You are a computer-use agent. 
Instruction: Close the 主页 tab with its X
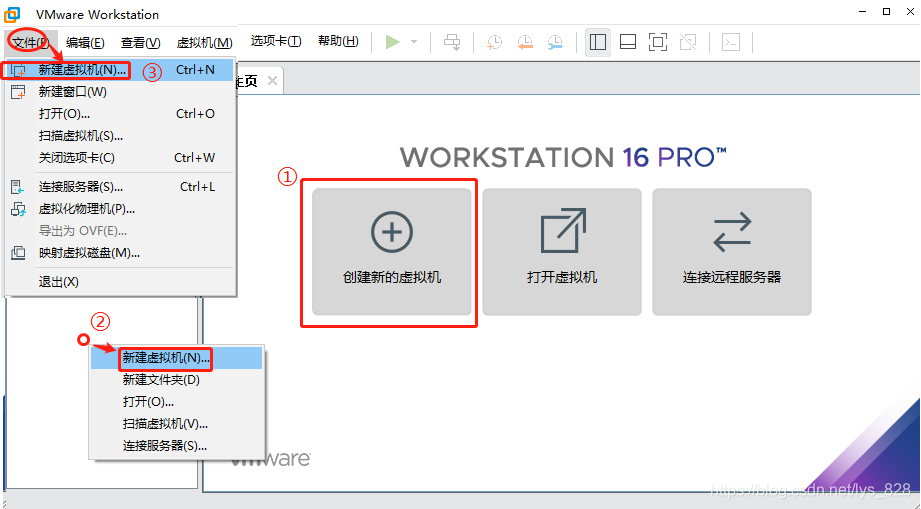coord(273,81)
